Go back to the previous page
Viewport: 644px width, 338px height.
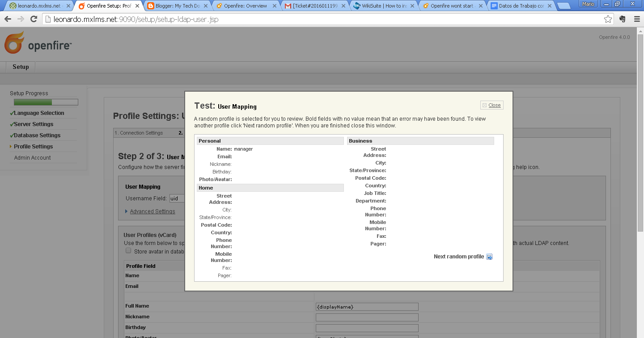[8, 19]
